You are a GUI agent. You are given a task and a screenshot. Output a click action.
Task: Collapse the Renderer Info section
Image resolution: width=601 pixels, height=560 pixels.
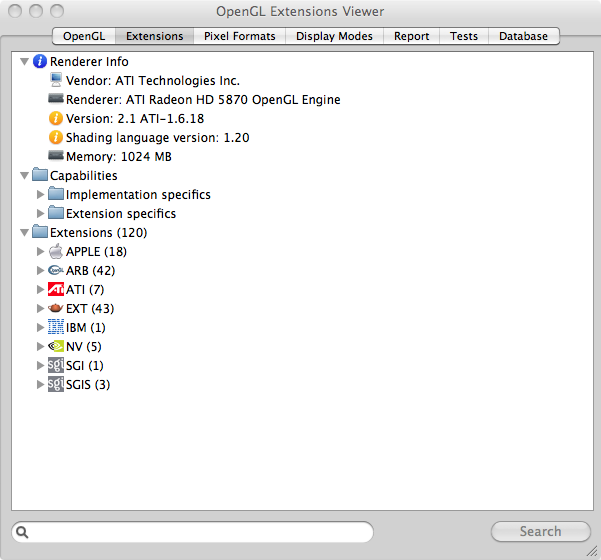pos(25,61)
